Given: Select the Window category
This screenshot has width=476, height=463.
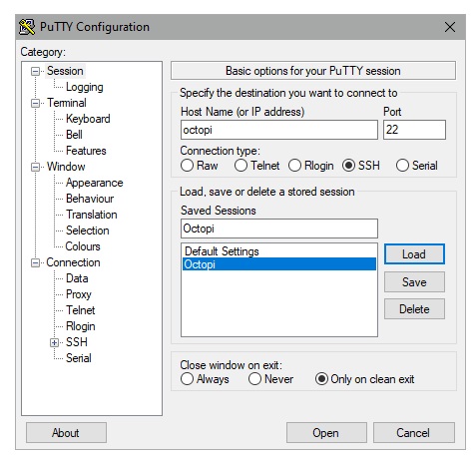Looking at the screenshot, I should [66, 167].
